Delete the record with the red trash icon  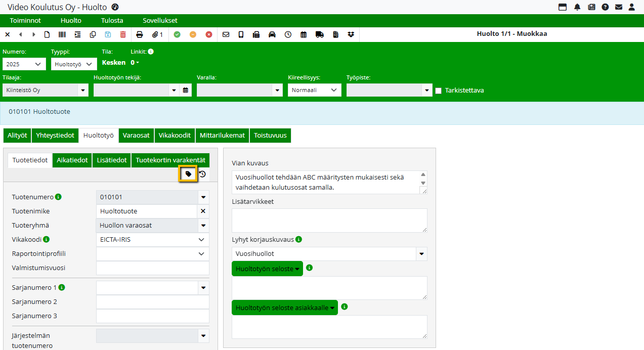[123, 34]
